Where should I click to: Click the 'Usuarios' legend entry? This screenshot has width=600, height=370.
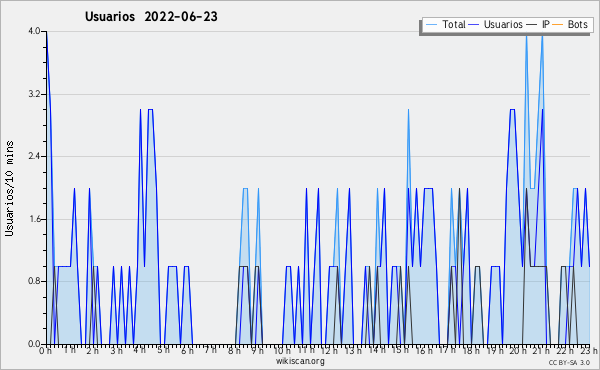503,24
